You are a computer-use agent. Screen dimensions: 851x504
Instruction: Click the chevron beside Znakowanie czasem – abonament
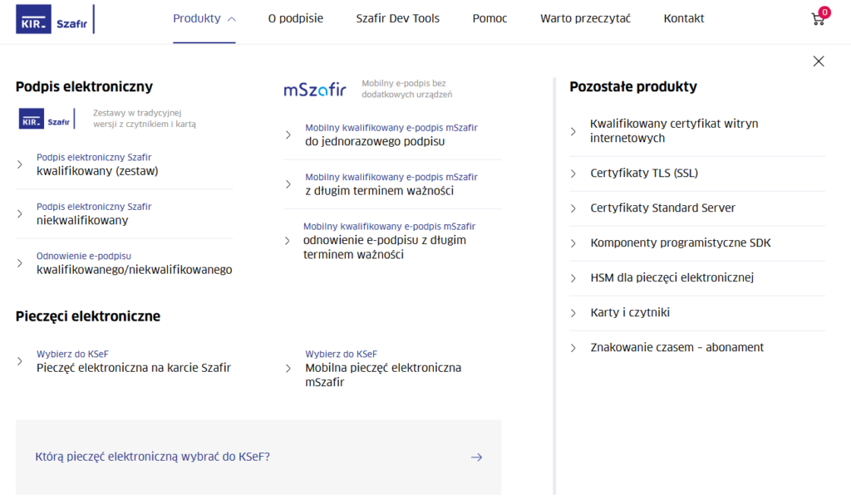pyautogui.click(x=573, y=348)
